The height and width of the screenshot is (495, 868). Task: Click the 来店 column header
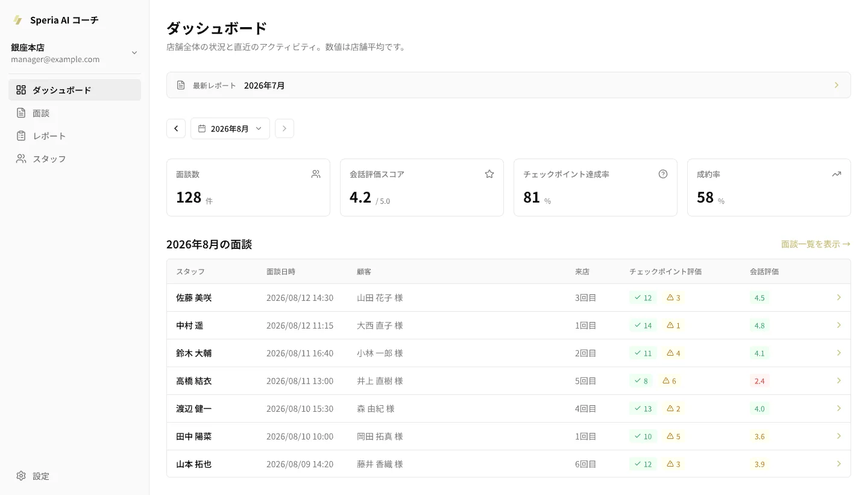[x=582, y=271]
